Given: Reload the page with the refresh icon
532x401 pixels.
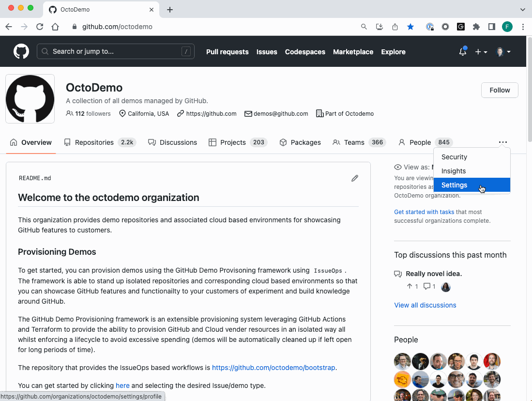Looking at the screenshot, I should pyautogui.click(x=40, y=27).
